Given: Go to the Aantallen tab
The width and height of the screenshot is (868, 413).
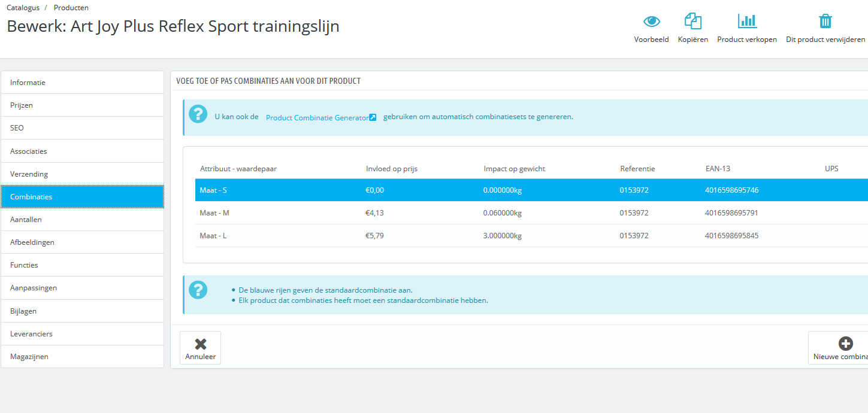Looking at the screenshot, I should coord(82,220).
